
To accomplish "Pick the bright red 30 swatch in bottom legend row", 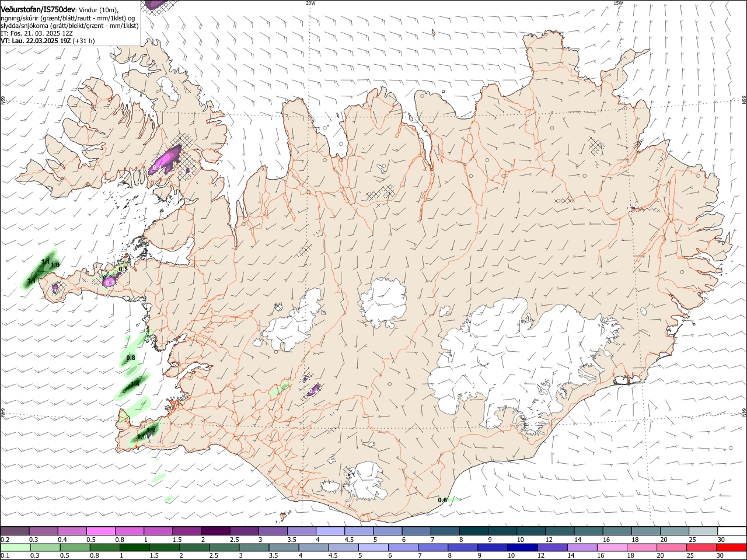I will (731, 548).
